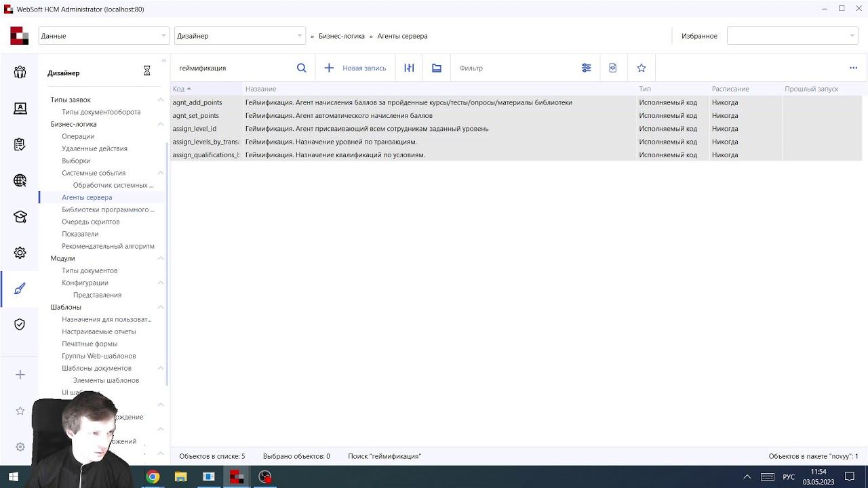Image resolution: width=868 pixels, height=488 pixels.
Task: Collapse the Системные события tree node
Action: tap(161, 173)
